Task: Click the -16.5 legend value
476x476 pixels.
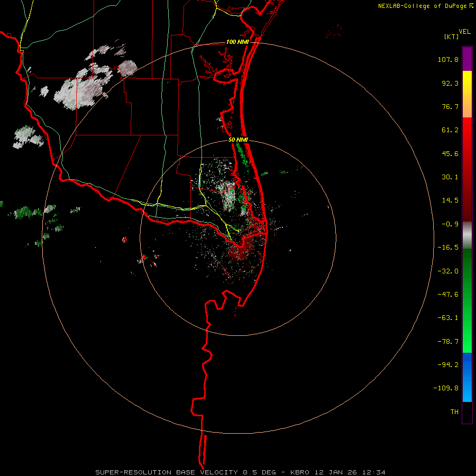Action: 448,248
